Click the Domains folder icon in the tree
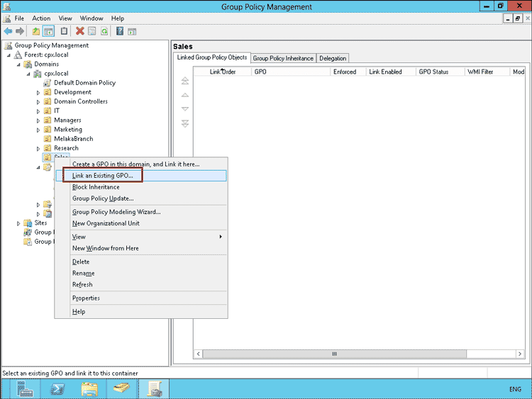The image size is (532, 399). 28,64
